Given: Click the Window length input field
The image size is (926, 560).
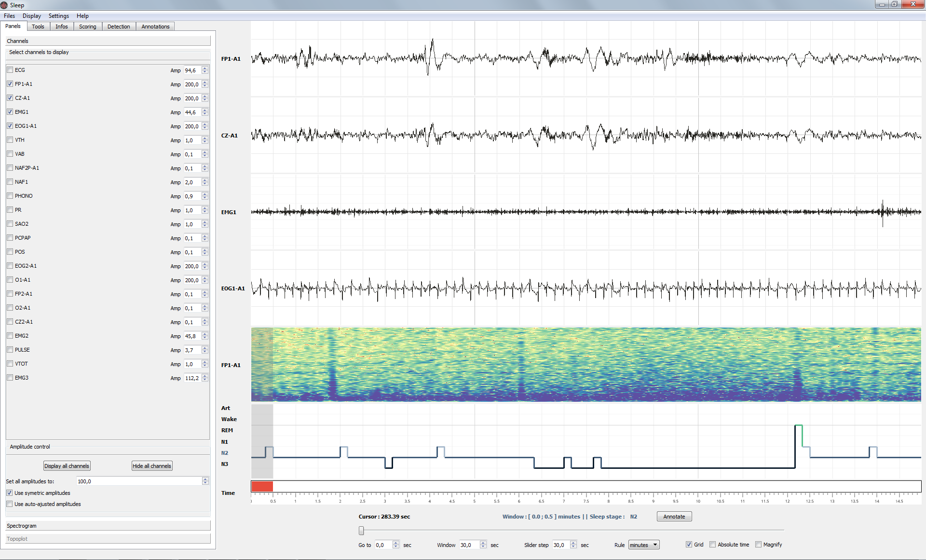Looking at the screenshot, I should click(470, 545).
